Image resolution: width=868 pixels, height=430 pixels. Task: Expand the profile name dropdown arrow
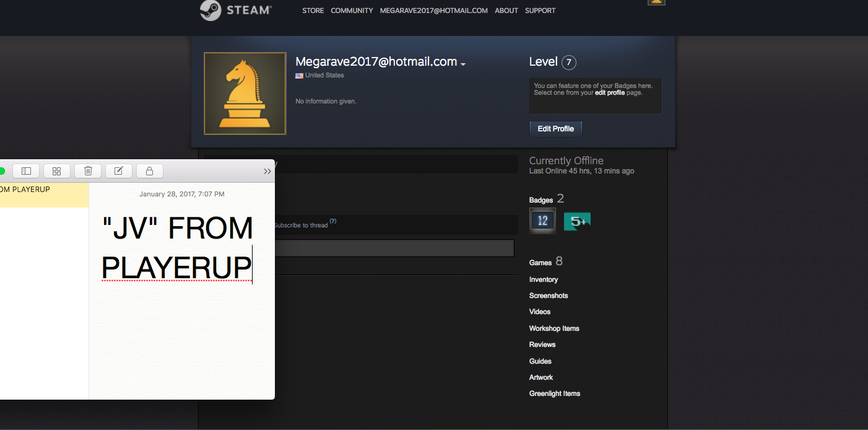[463, 64]
